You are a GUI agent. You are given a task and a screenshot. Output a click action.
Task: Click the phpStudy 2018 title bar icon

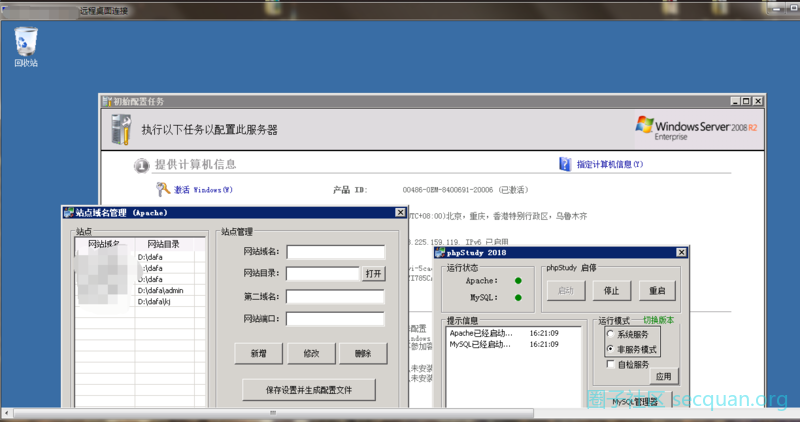tap(440, 253)
